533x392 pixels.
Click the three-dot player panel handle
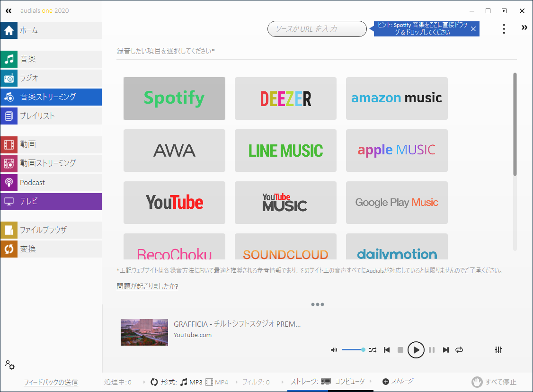318,304
